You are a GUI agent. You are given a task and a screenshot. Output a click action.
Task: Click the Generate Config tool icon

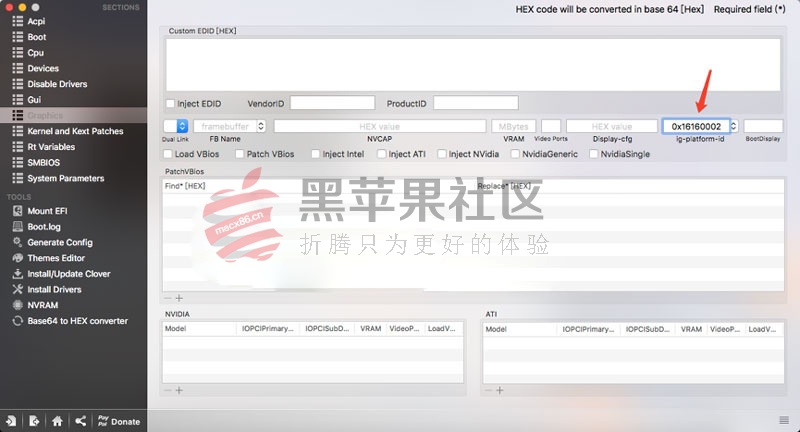pyautogui.click(x=18, y=242)
